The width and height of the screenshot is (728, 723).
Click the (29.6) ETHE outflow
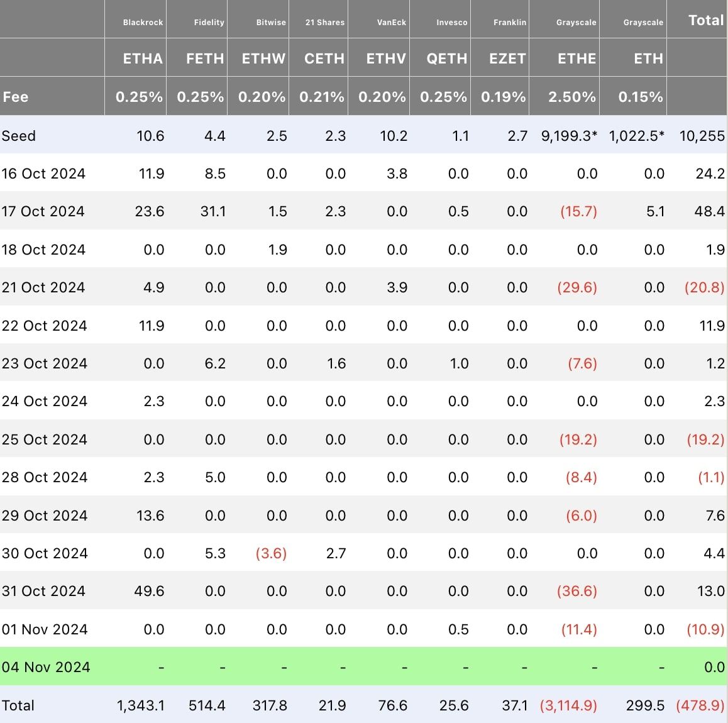click(x=577, y=287)
